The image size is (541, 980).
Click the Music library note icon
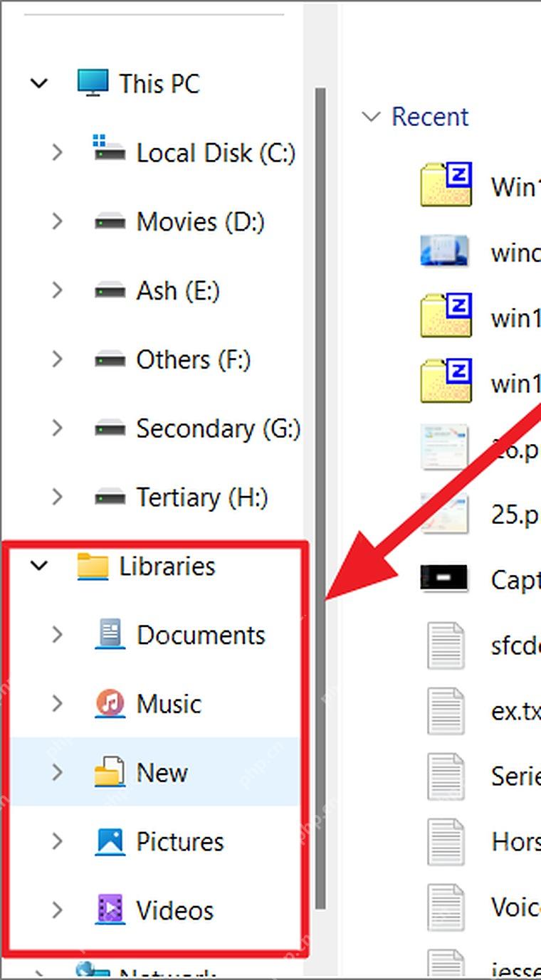click(110, 704)
